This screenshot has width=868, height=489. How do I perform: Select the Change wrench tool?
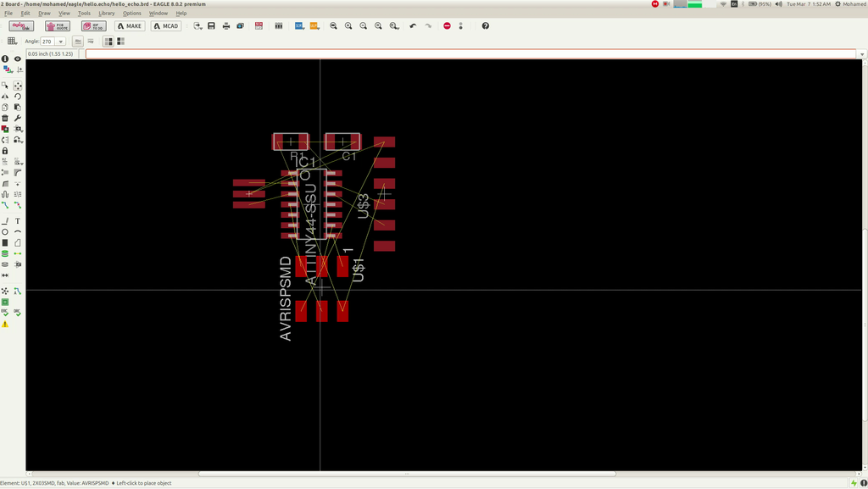tap(18, 118)
